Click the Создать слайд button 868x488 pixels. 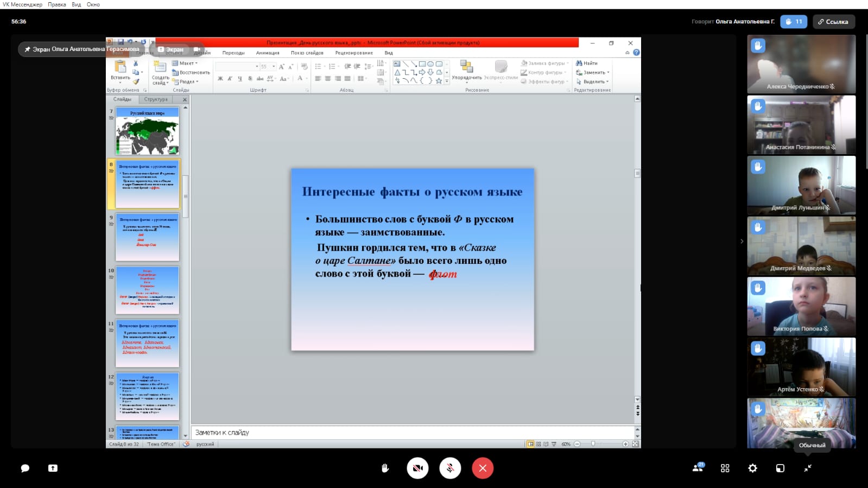tap(160, 72)
